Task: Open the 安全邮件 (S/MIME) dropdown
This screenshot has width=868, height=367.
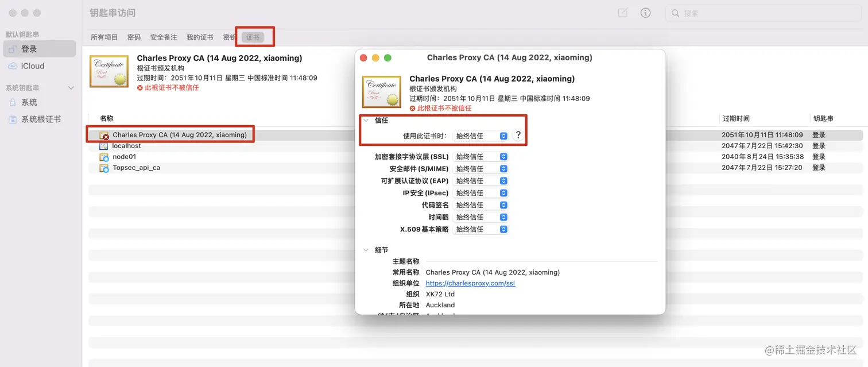Action: (480, 169)
